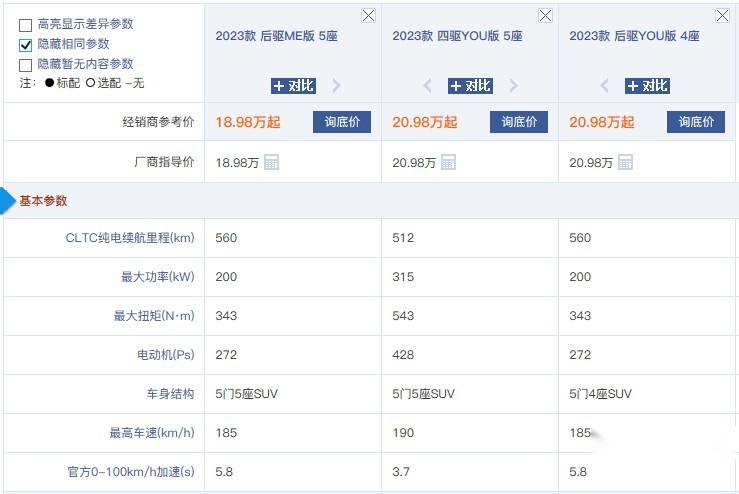Image resolution: width=739 pixels, height=494 pixels.
Task: Open calculator icon for 后驱YOU版 4座 20.98万 price
Action: tap(625, 162)
